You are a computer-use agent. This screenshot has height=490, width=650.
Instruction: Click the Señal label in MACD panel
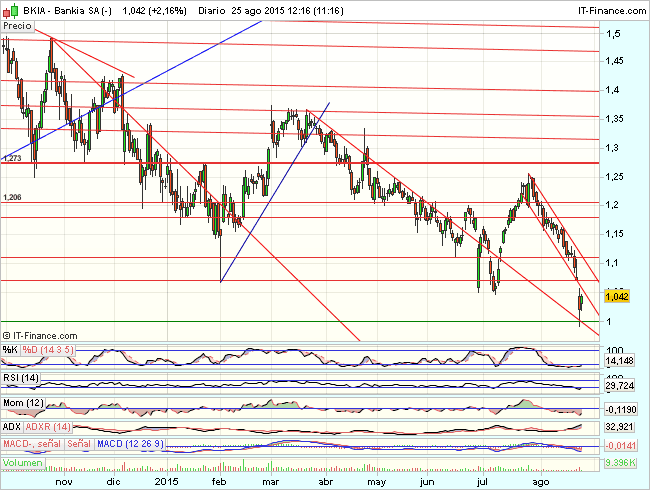click(79, 444)
